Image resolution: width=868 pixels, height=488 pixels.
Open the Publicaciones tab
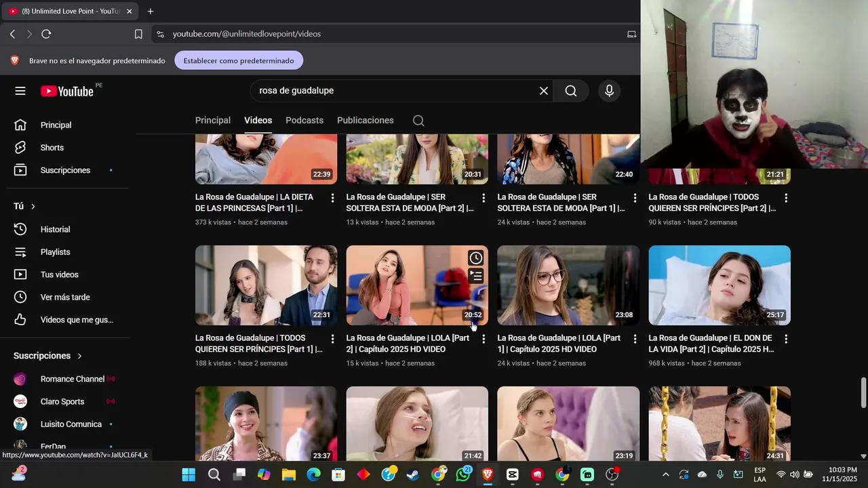[366, 120]
